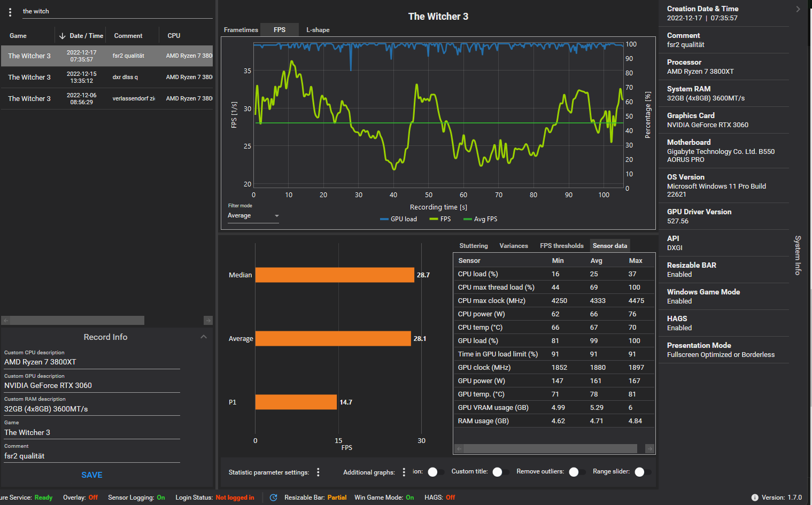Click the Overlay Off status
Screen dimensions: 812x505
pos(93,498)
